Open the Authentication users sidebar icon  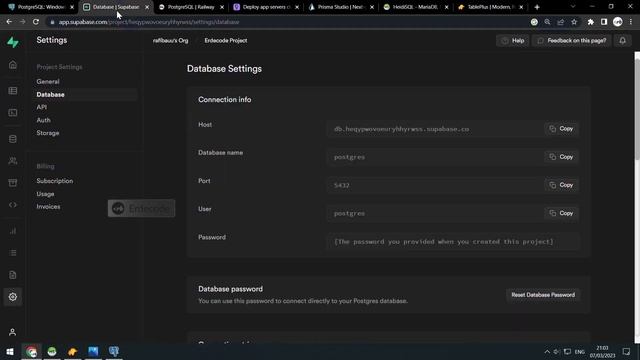tap(13, 161)
